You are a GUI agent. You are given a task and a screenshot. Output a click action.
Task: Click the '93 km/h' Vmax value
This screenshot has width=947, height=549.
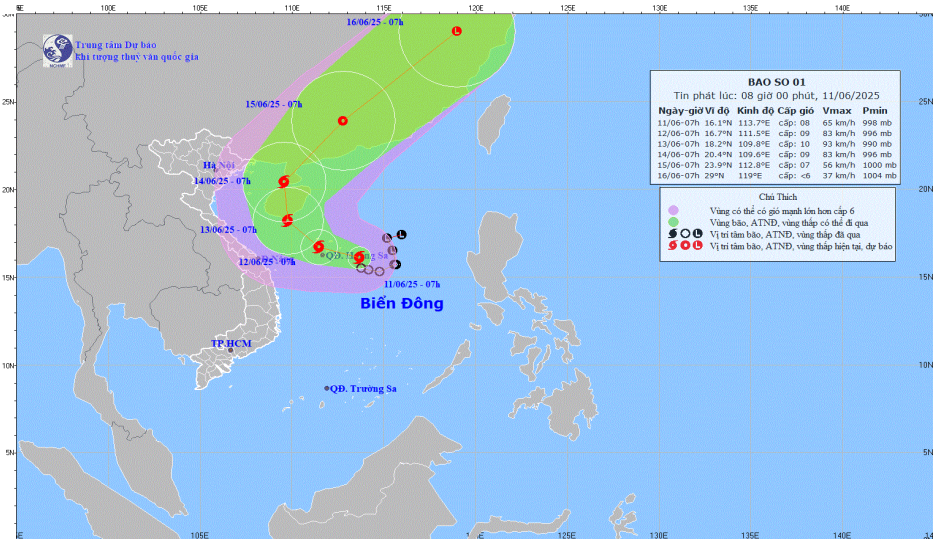839,144
